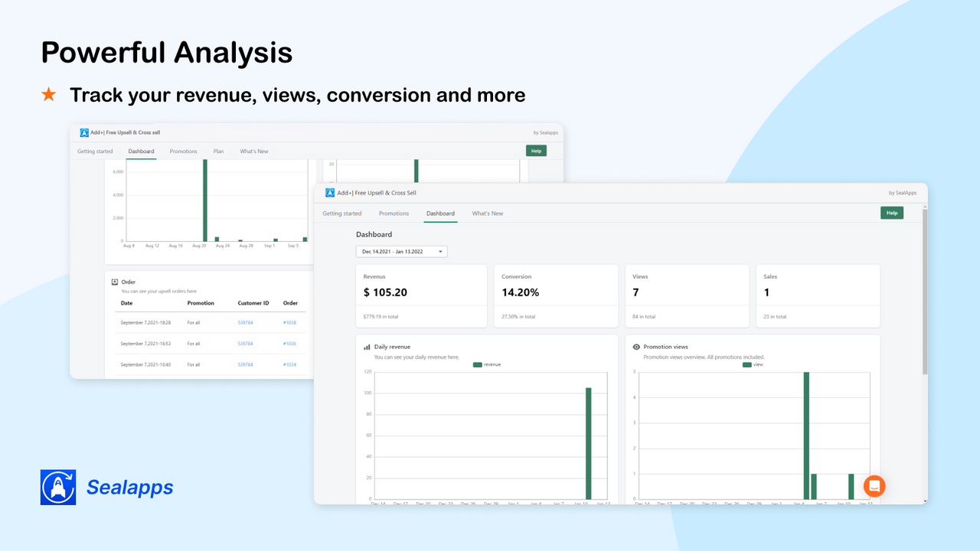Open the Getting started tab in the front window
This screenshot has width=980, height=551.
(342, 214)
